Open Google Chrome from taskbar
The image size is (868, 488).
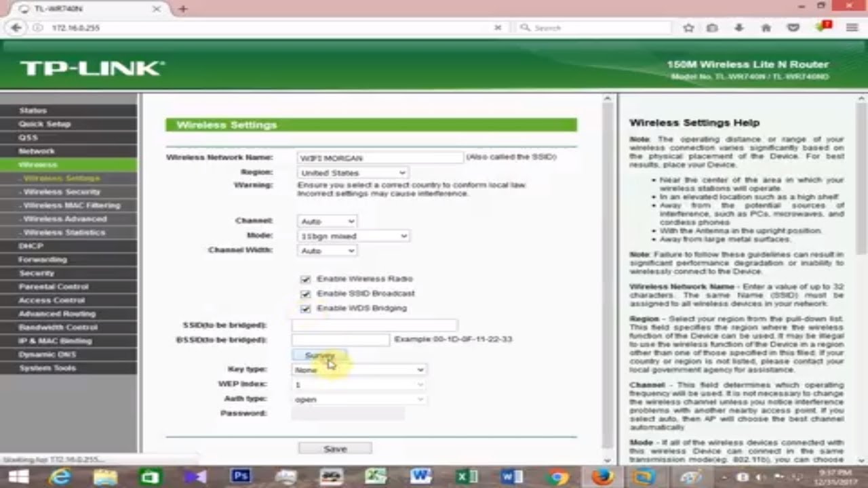click(558, 477)
